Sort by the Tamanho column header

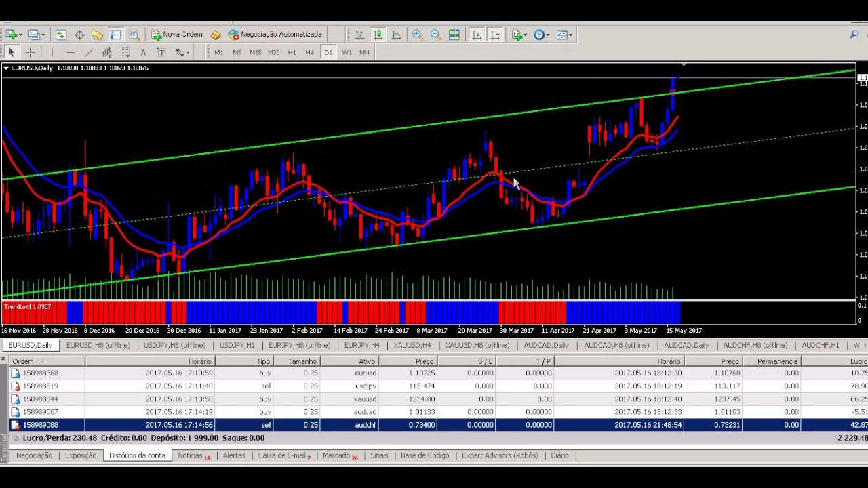297,361
